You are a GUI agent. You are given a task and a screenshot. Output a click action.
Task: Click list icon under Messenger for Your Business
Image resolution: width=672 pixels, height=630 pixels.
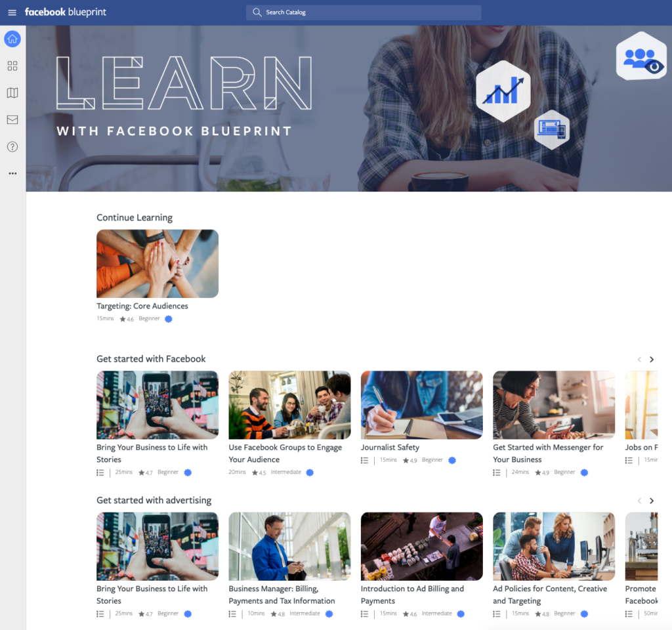[497, 472]
